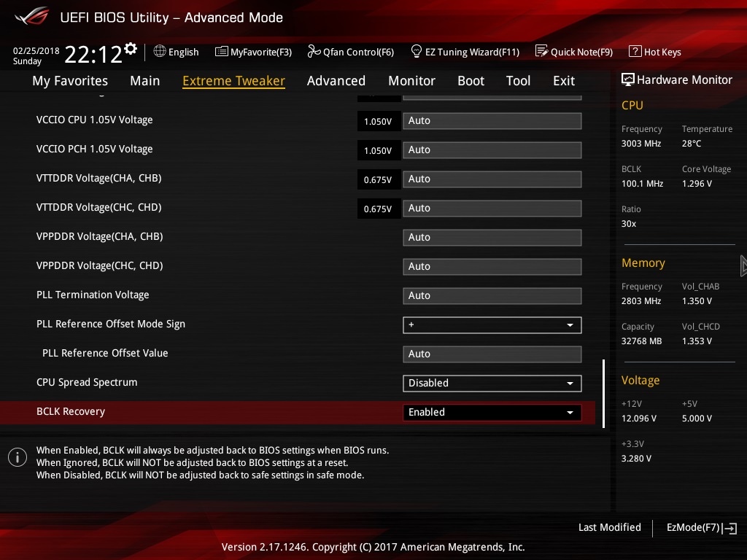Click the EzMode exit arrow icon
The image size is (747, 560).
[729, 528]
